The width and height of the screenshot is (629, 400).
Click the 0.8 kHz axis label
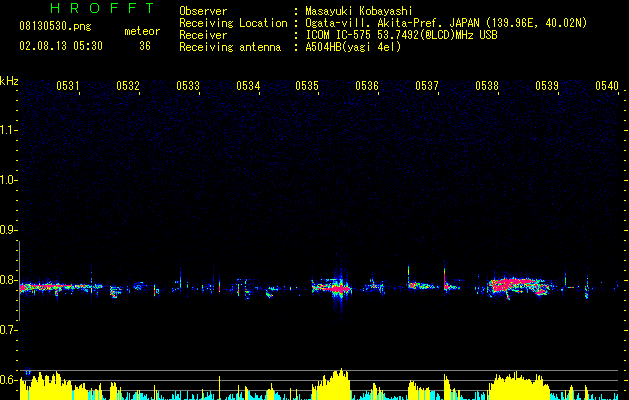tap(8, 280)
